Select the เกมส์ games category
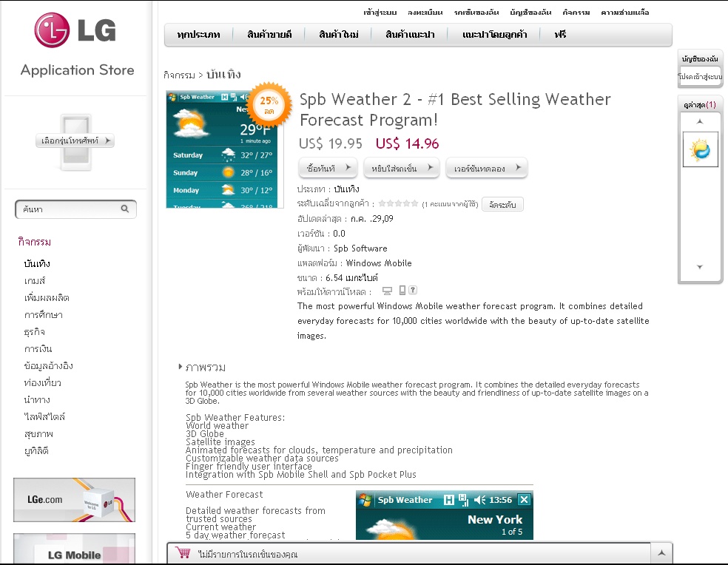 [35, 280]
